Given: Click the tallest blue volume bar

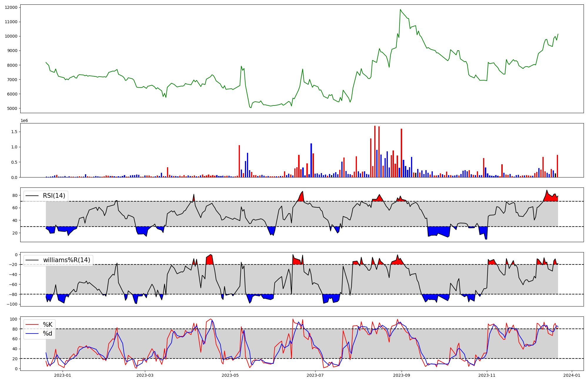Looking at the screenshot, I should pyautogui.click(x=311, y=160).
